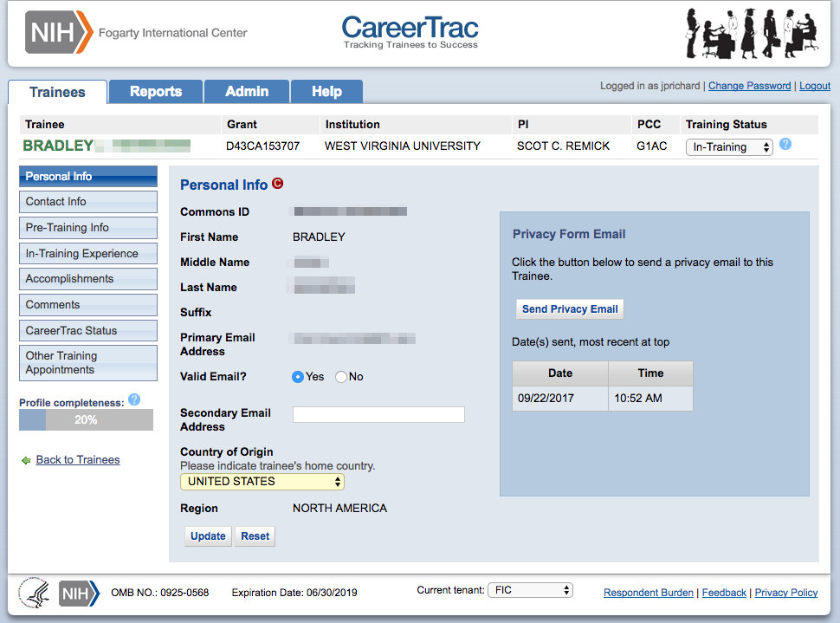This screenshot has height=623, width=840.
Task: Click the Change Password link
Action: [x=749, y=86]
